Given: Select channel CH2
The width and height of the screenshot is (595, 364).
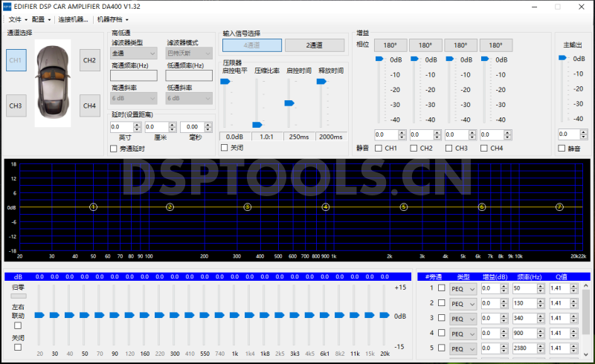Looking at the screenshot, I should tap(89, 60).
